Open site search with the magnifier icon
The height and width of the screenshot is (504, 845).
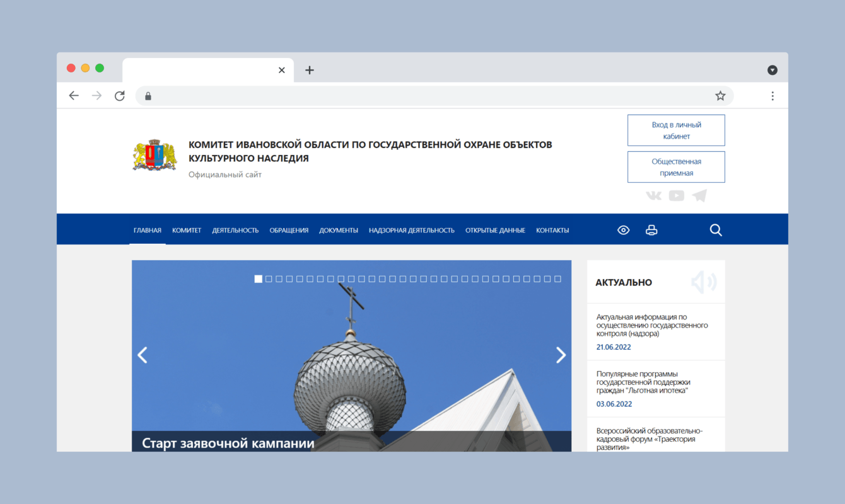point(716,229)
